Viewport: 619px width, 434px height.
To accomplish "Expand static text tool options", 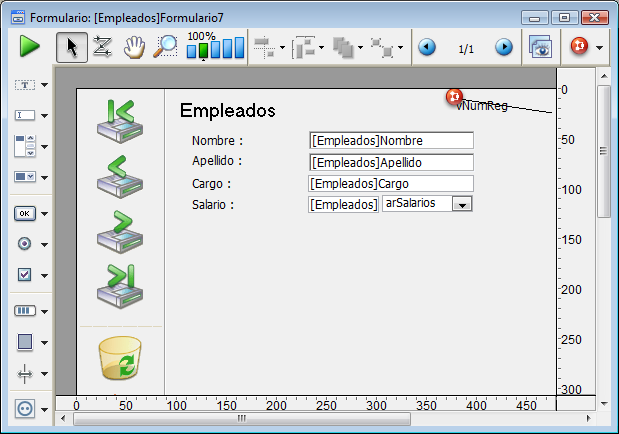I will tap(45, 85).
